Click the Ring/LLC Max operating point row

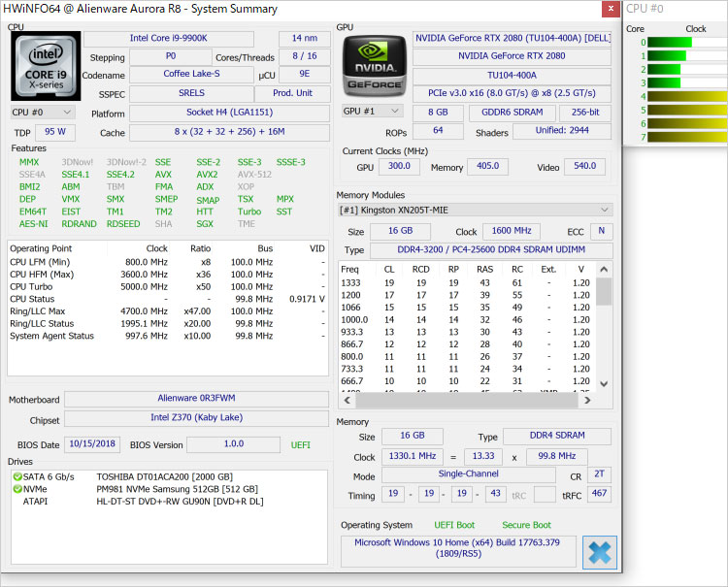168,311
